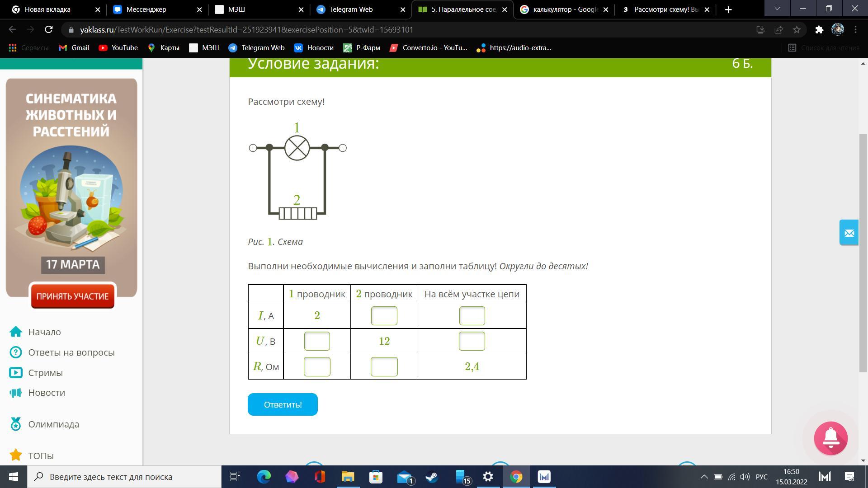This screenshot has width=868, height=488.
Task: Click the pink notification bell icon
Action: pyautogui.click(x=830, y=438)
